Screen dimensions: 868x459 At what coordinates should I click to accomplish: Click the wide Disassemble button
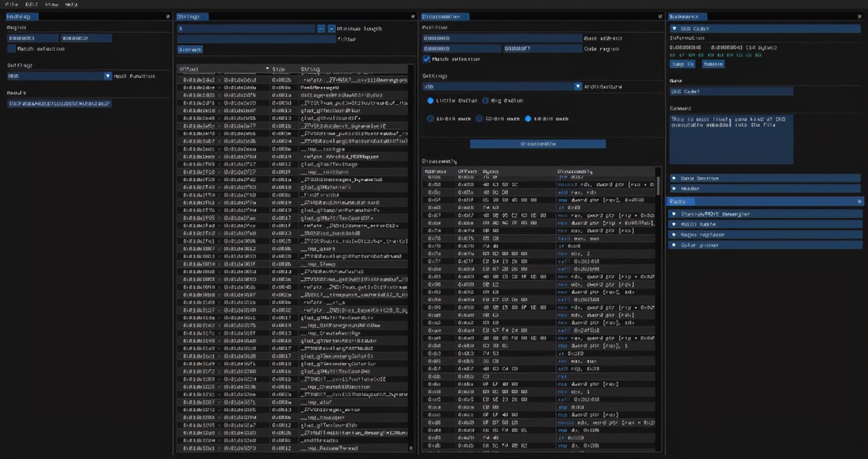[538, 144]
